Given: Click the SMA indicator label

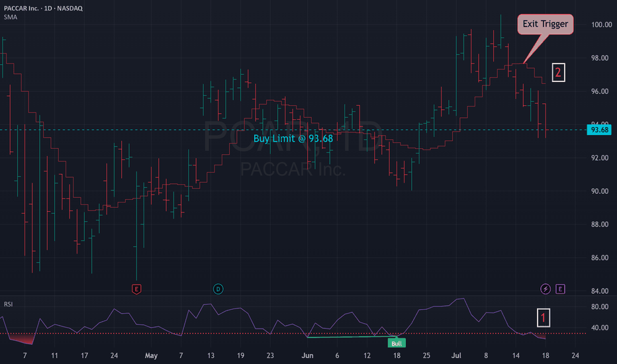Looking at the screenshot, I should pyautogui.click(x=11, y=17).
